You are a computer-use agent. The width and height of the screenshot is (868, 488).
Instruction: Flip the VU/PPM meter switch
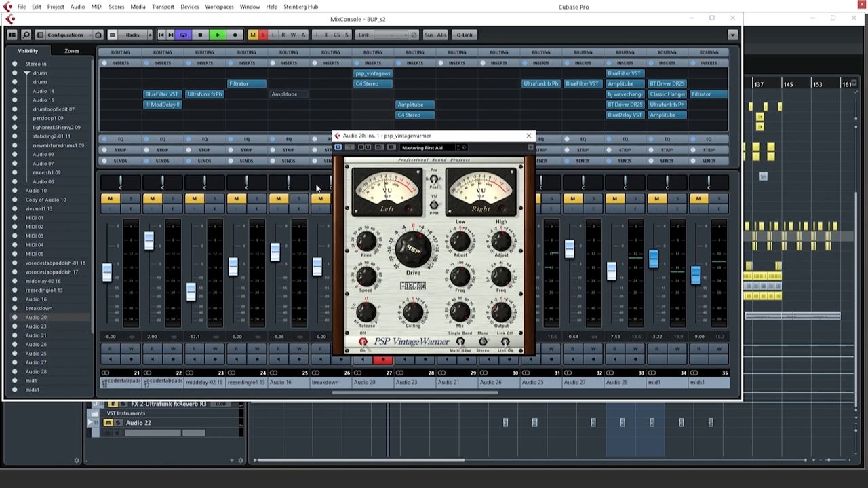[x=434, y=204]
